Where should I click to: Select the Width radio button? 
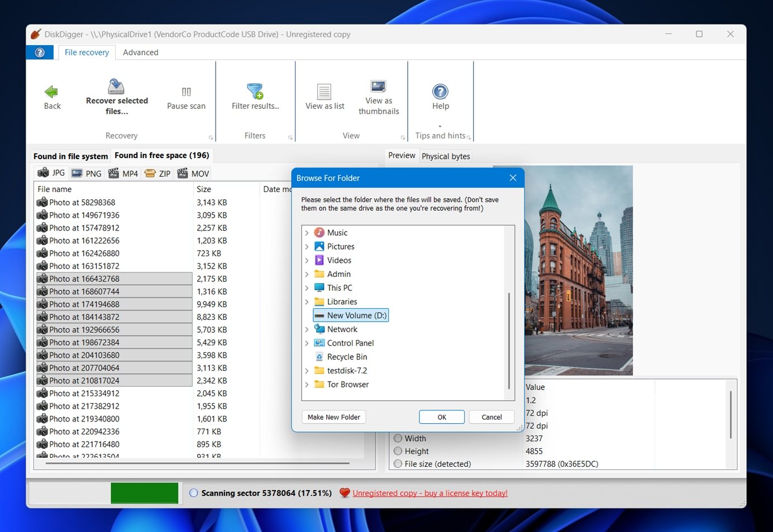(x=397, y=438)
